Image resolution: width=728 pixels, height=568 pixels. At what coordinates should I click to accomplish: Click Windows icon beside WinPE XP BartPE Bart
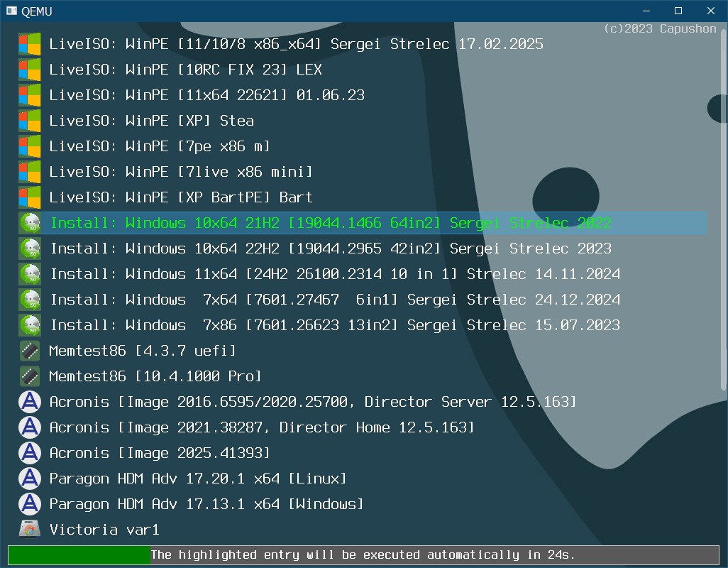[30, 197]
